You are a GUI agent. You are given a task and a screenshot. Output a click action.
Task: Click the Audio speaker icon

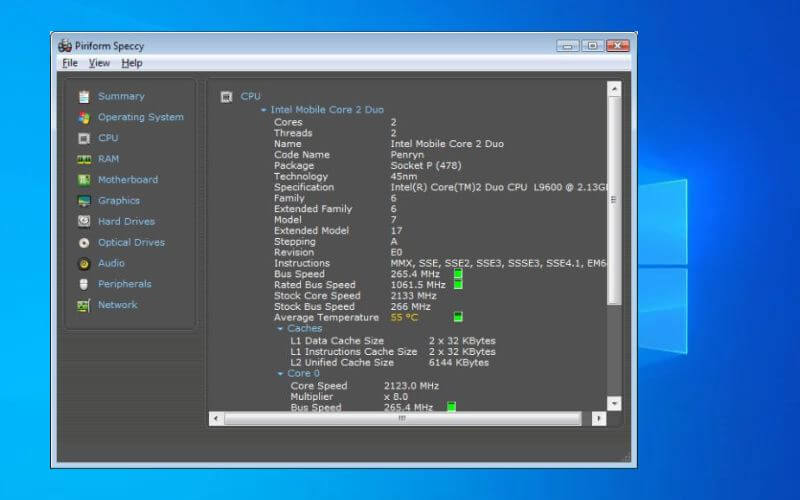point(84,264)
